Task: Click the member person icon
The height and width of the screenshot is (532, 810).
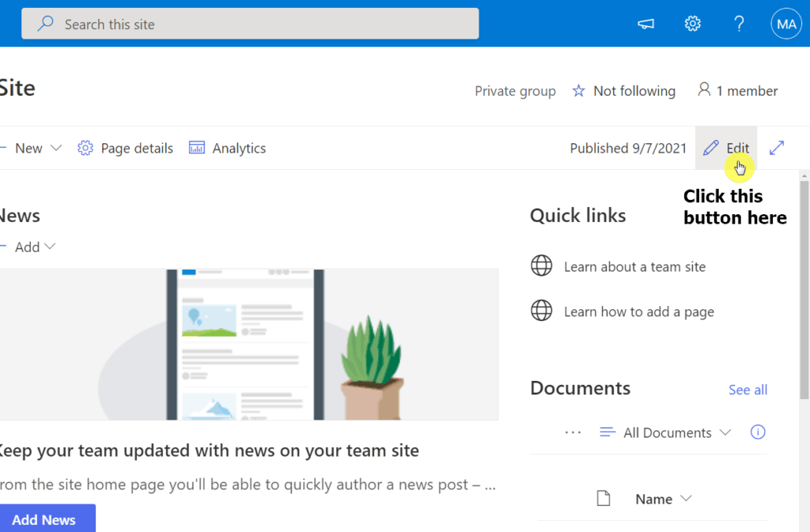Action: [703, 90]
